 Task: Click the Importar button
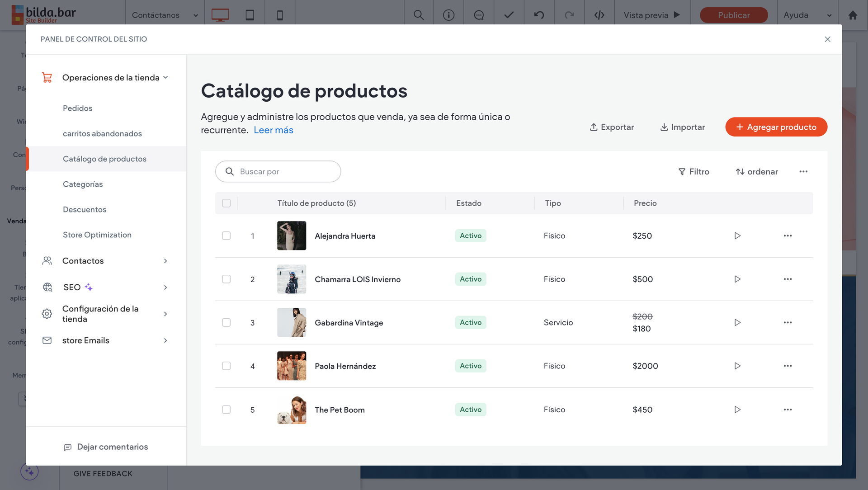[x=682, y=127]
